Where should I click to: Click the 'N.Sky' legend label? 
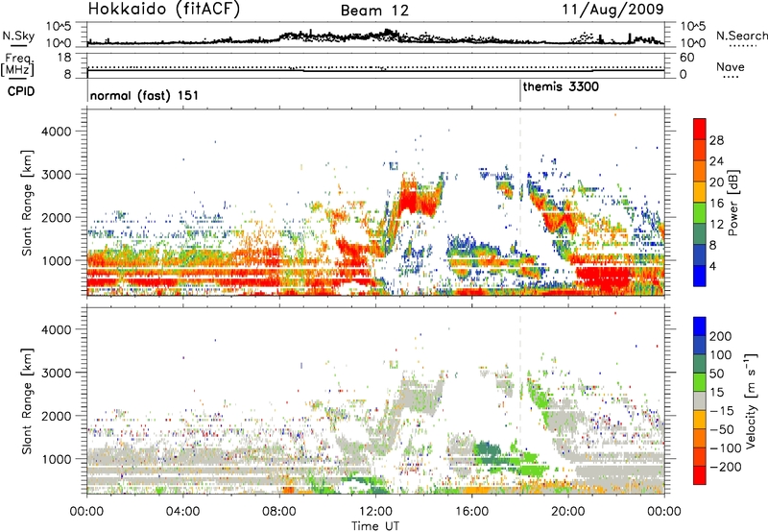click(x=18, y=36)
